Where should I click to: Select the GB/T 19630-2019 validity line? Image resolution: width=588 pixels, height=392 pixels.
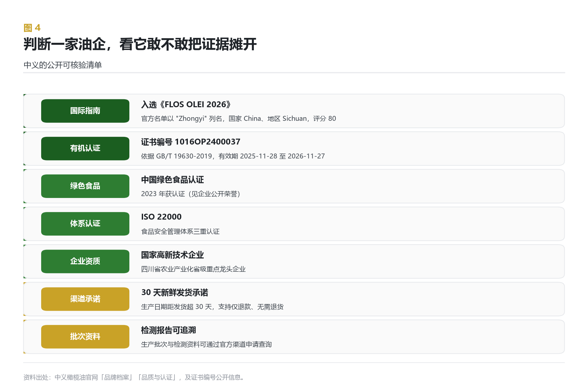(x=233, y=156)
